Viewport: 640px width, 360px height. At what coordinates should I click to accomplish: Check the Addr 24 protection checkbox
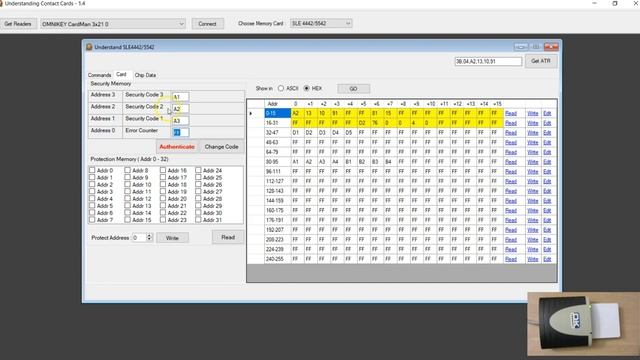198,170
